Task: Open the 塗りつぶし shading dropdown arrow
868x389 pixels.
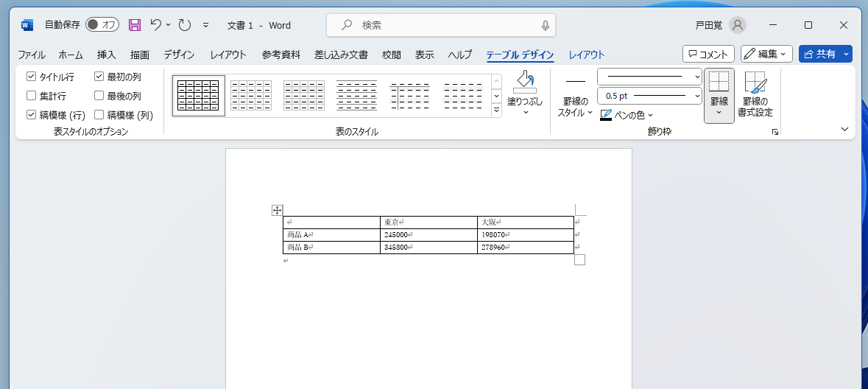Action: coord(526,113)
